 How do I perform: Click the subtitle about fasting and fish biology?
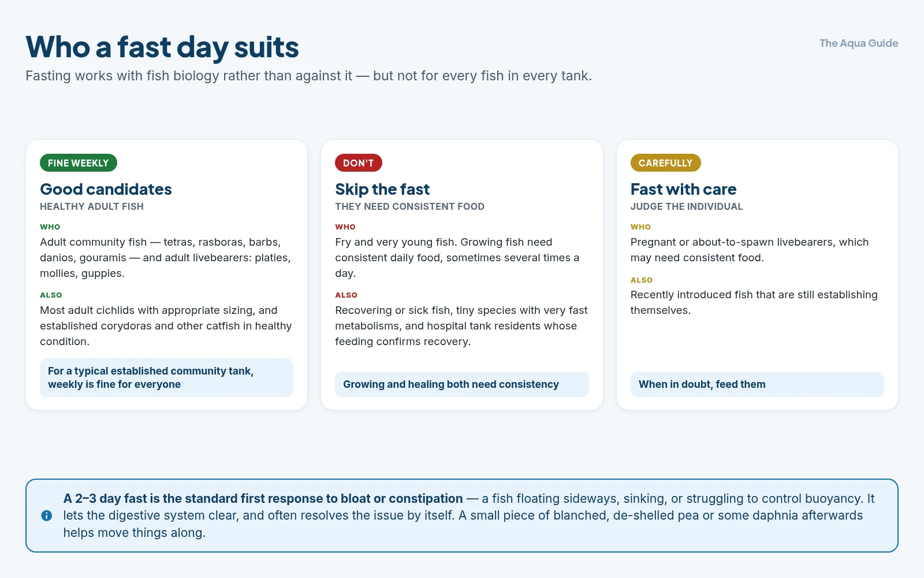(308, 76)
